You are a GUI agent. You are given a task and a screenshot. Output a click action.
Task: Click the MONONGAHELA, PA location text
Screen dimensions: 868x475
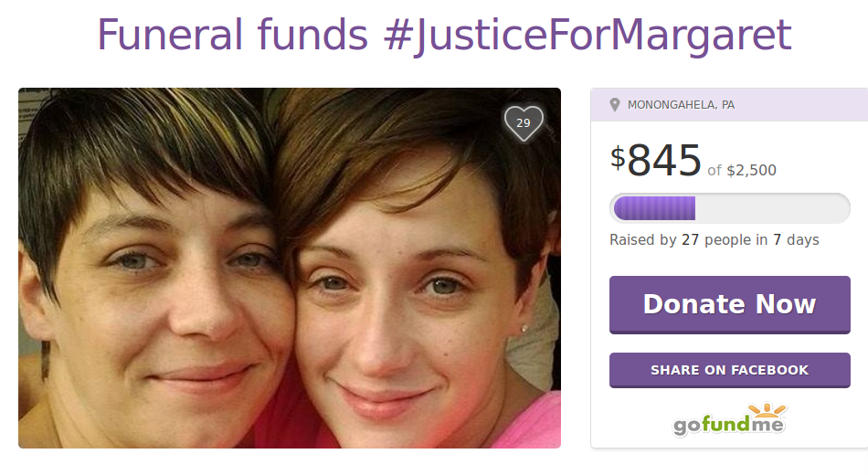point(681,105)
